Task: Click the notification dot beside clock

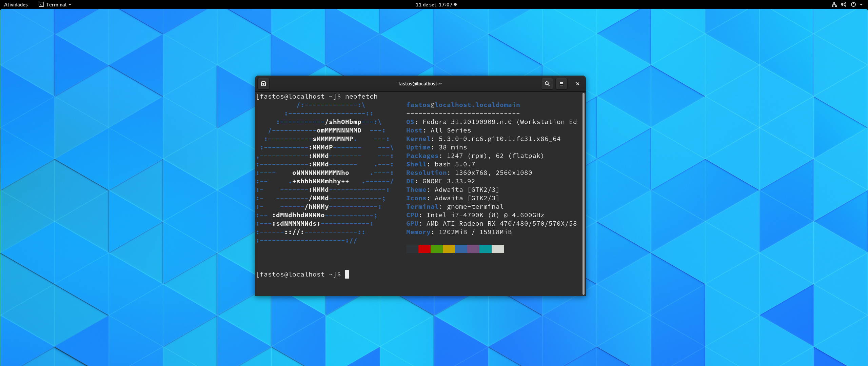Action: pyautogui.click(x=455, y=5)
